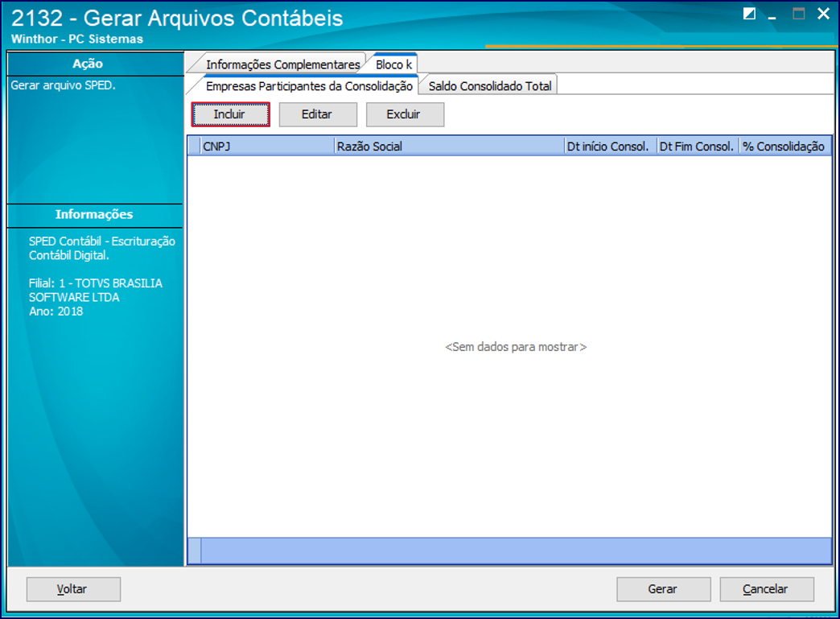Click the % Consolidação column header

(785, 146)
